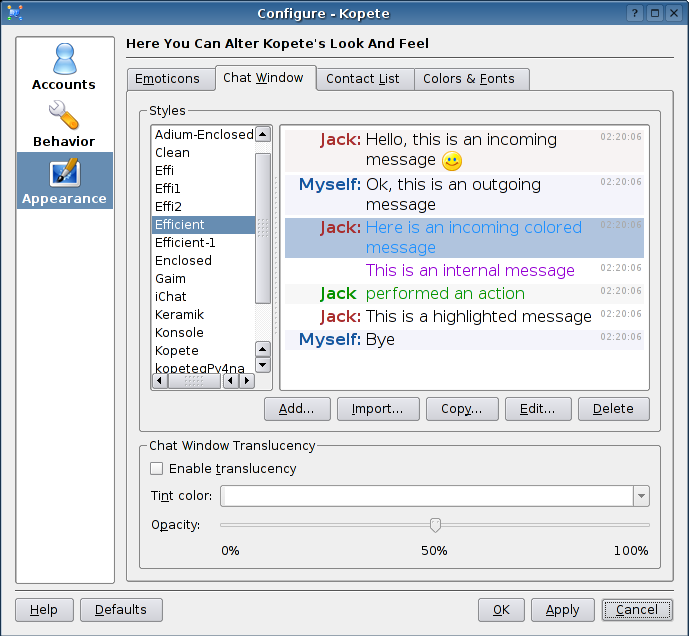
Task: Open the Behavior wrench icon
Action: (x=64, y=115)
